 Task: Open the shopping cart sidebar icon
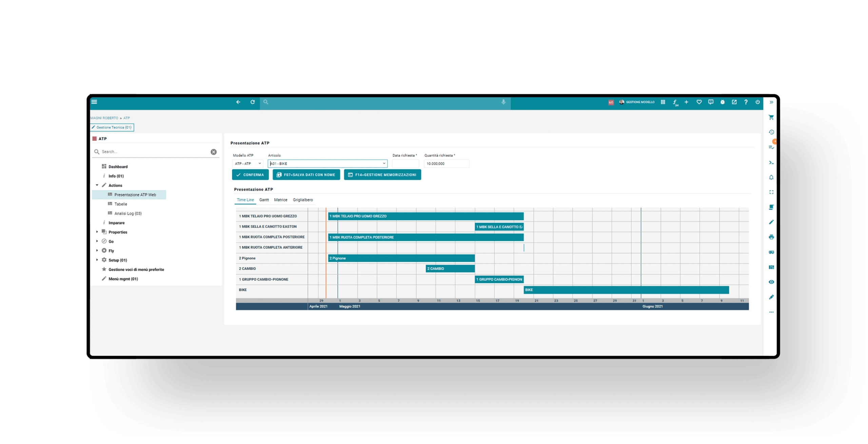tap(771, 117)
